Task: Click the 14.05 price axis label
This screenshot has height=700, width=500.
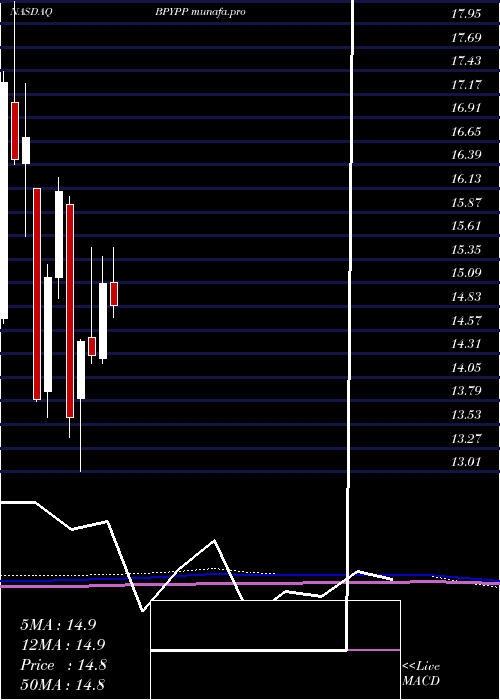Action: point(466,368)
